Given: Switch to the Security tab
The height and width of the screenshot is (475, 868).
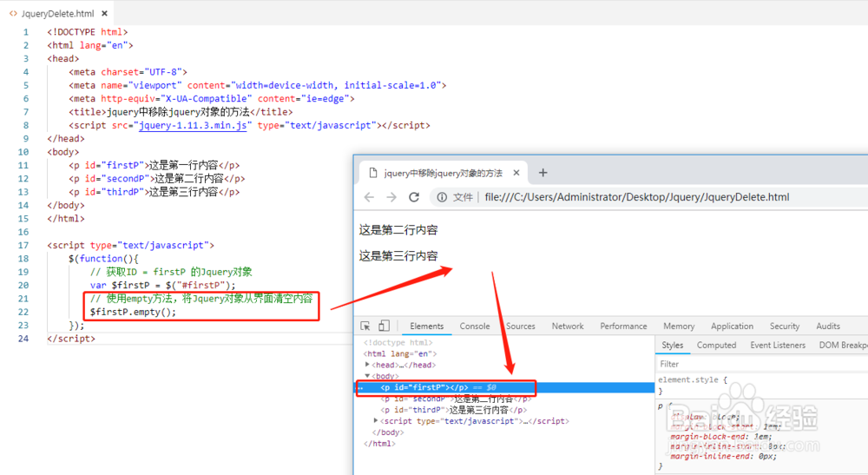Looking at the screenshot, I should [x=785, y=327].
